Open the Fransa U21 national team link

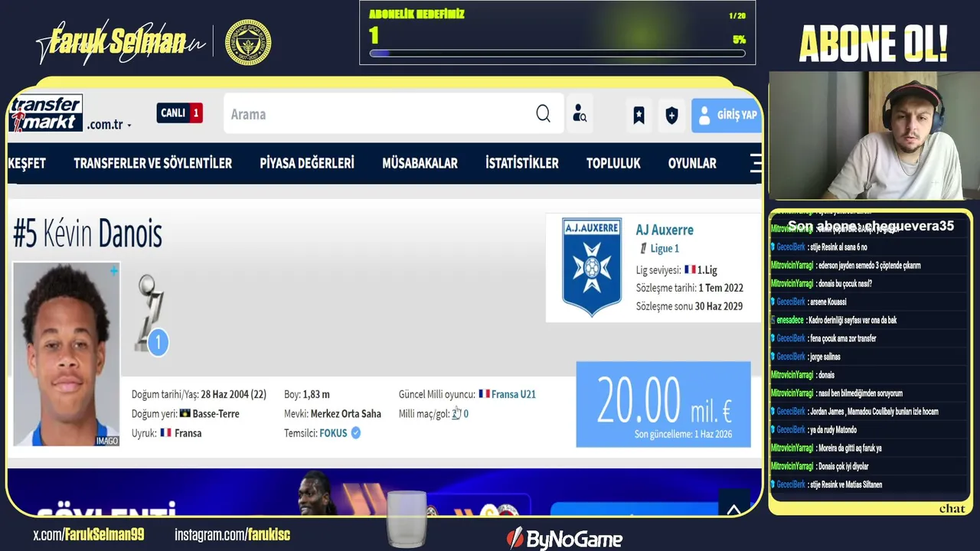[514, 394]
